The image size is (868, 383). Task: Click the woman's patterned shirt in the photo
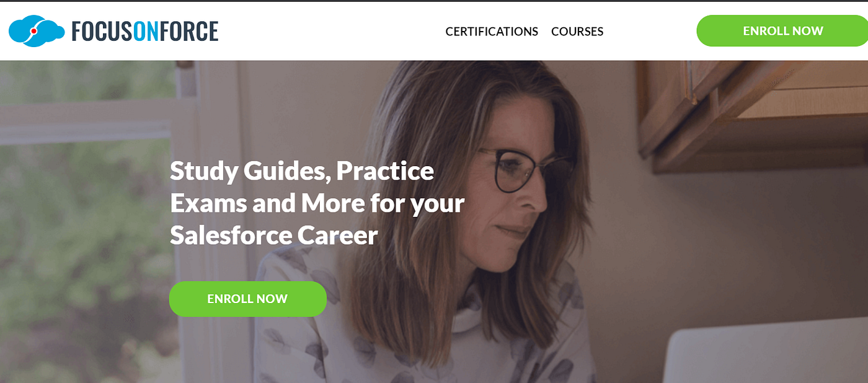tap(422, 335)
